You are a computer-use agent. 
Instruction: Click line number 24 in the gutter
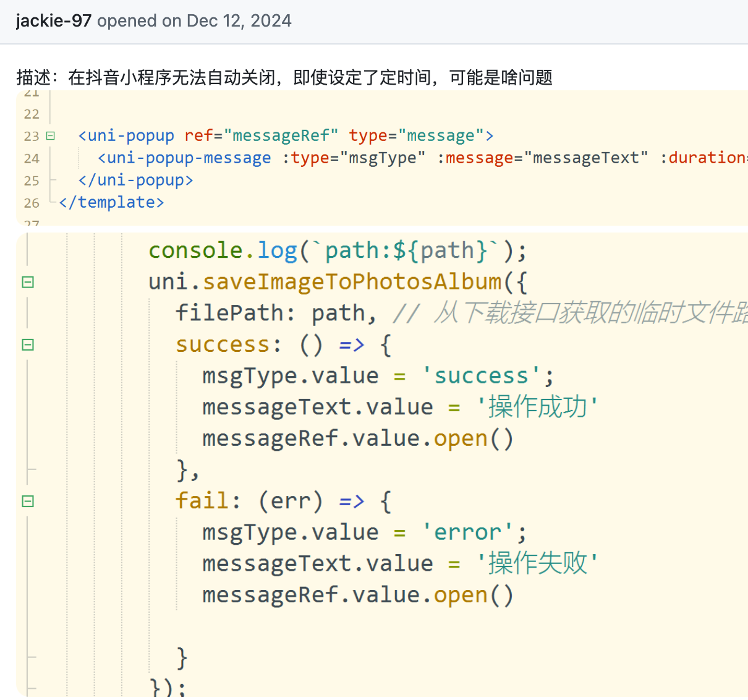tap(32, 159)
